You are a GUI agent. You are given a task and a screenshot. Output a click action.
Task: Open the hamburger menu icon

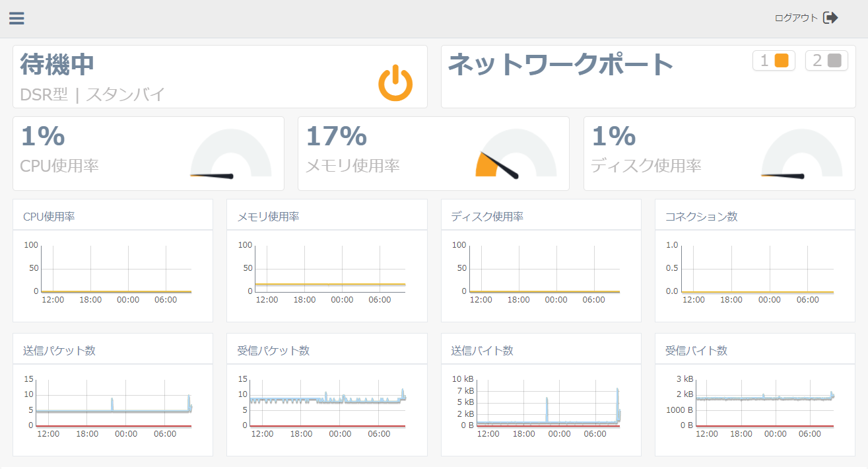(x=17, y=18)
